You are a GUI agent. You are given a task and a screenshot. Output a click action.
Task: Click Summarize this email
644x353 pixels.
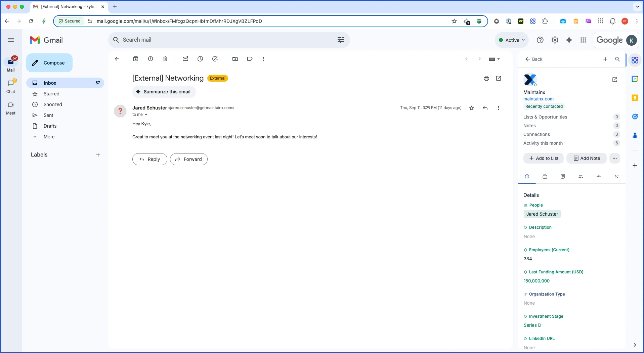[164, 92]
